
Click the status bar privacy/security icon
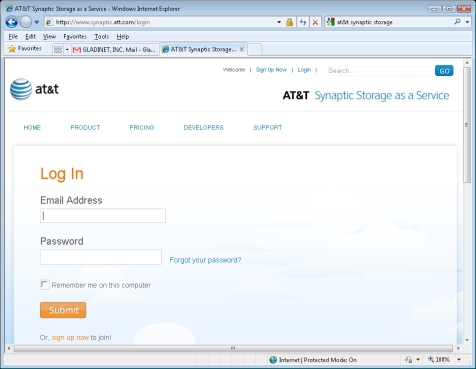point(408,360)
